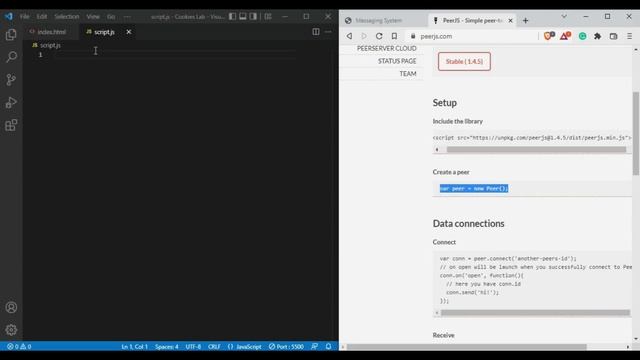This screenshot has width=640, height=360.
Task: Open the View menu
Action: point(93,17)
